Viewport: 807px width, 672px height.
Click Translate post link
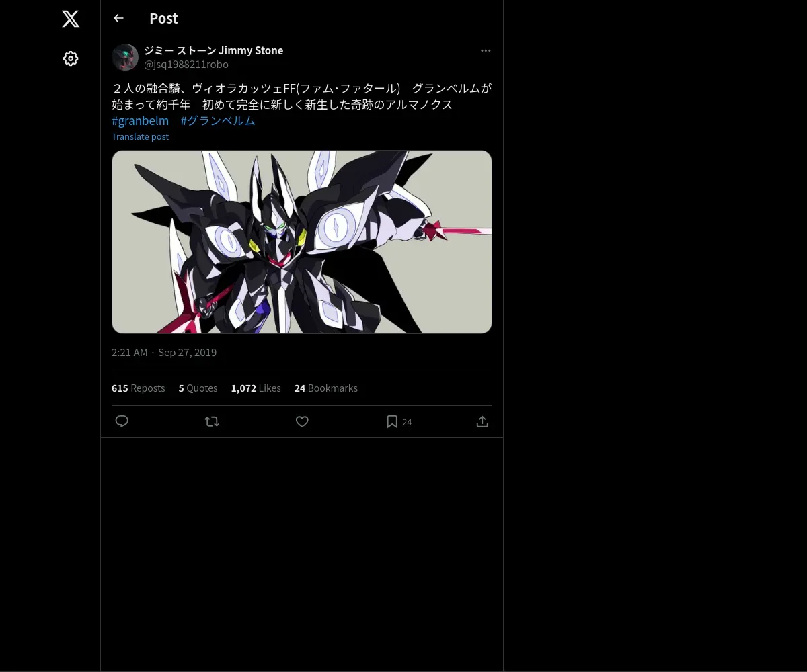point(140,136)
